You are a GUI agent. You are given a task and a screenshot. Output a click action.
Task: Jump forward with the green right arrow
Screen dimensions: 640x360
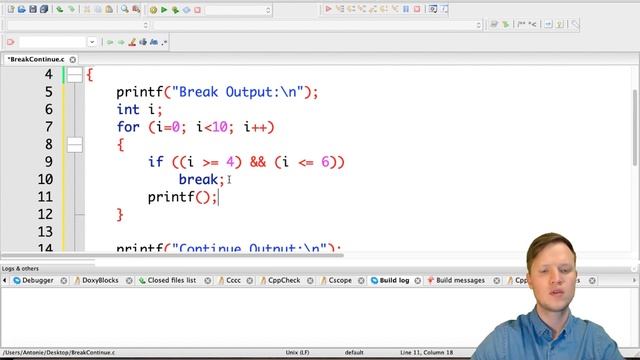click(121, 42)
